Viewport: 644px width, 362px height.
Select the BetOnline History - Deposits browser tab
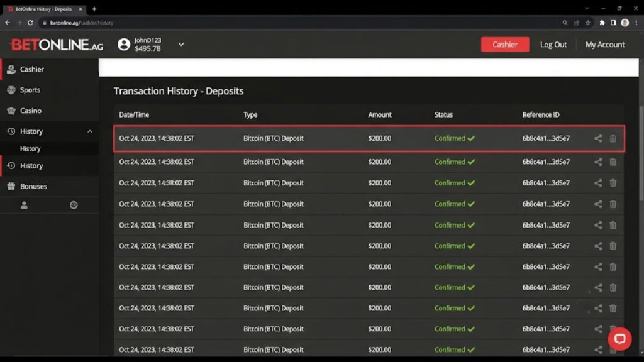coord(43,9)
